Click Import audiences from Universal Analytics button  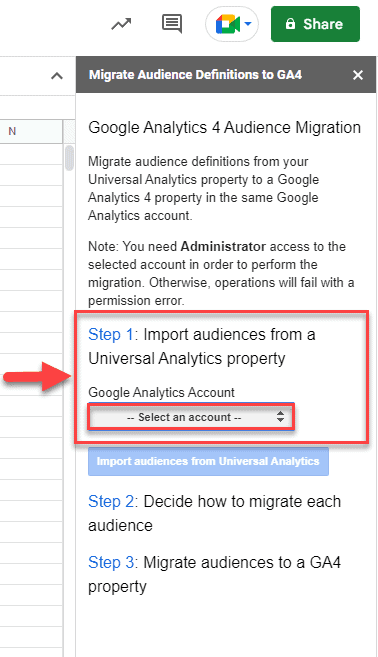coord(208,461)
